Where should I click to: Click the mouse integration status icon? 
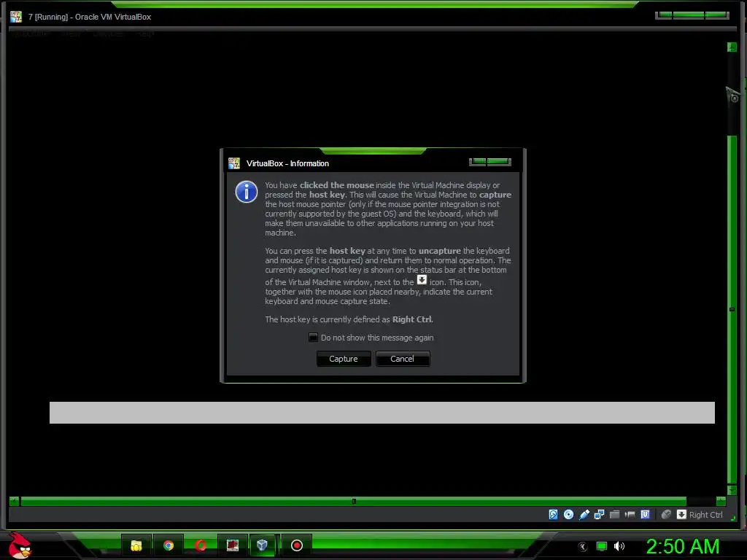click(x=666, y=514)
